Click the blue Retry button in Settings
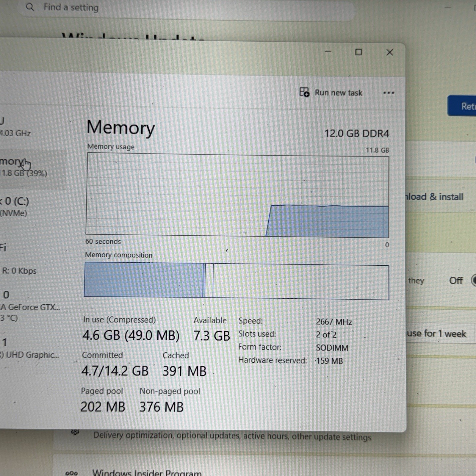The width and height of the screenshot is (476, 476). pyautogui.click(x=462, y=106)
